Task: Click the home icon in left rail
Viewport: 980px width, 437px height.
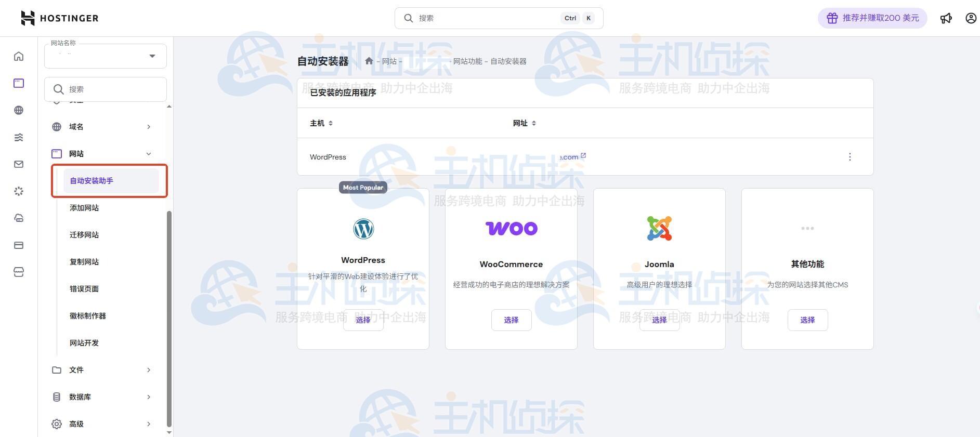Action: pyautogui.click(x=19, y=56)
